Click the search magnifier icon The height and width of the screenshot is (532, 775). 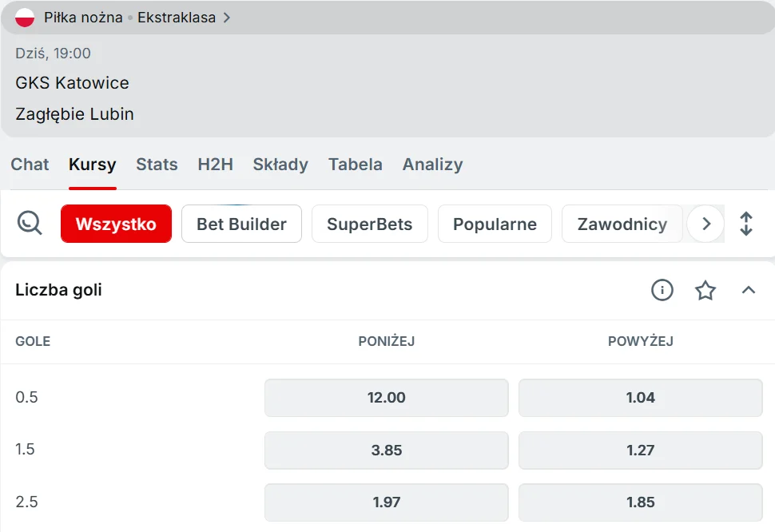click(30, 223)
